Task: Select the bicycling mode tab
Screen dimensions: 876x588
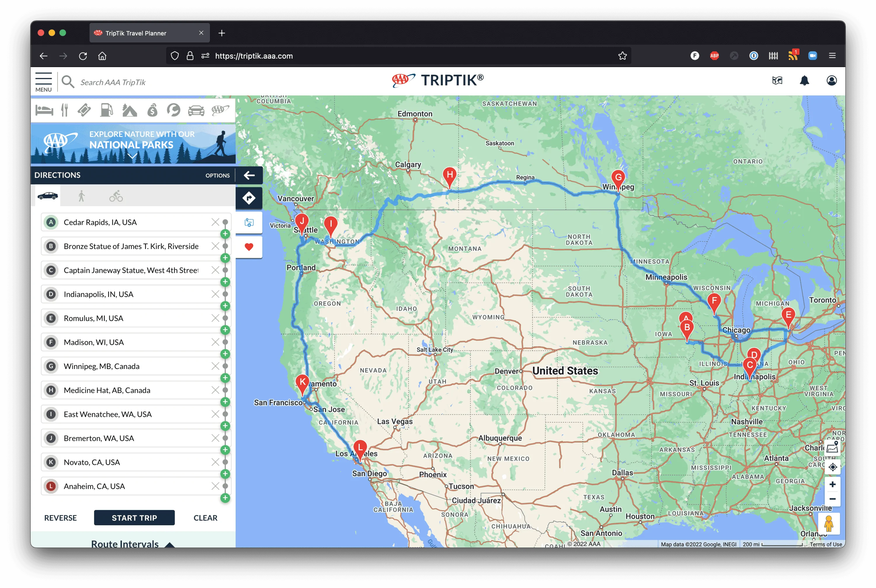Action: [116, 196]
